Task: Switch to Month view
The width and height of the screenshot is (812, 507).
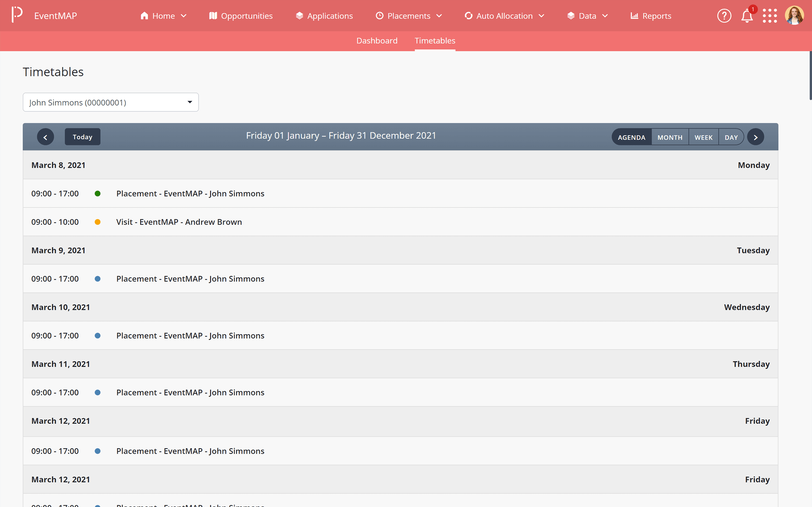Action: 670,137
